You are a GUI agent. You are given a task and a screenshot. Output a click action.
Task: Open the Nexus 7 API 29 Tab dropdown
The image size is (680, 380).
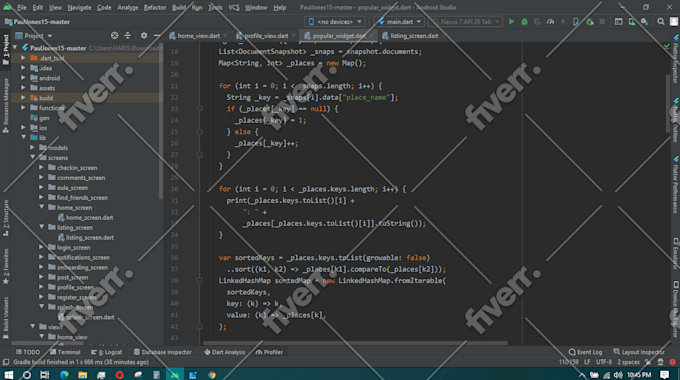(465, 22)
